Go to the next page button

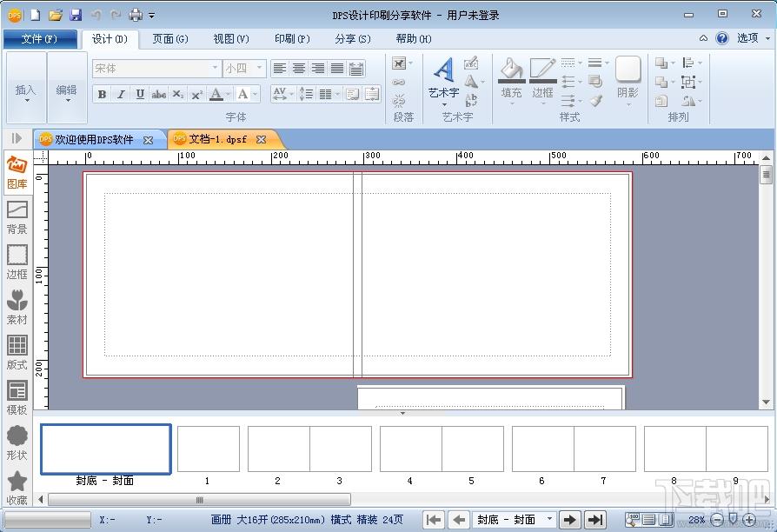(x=570, y=520)
